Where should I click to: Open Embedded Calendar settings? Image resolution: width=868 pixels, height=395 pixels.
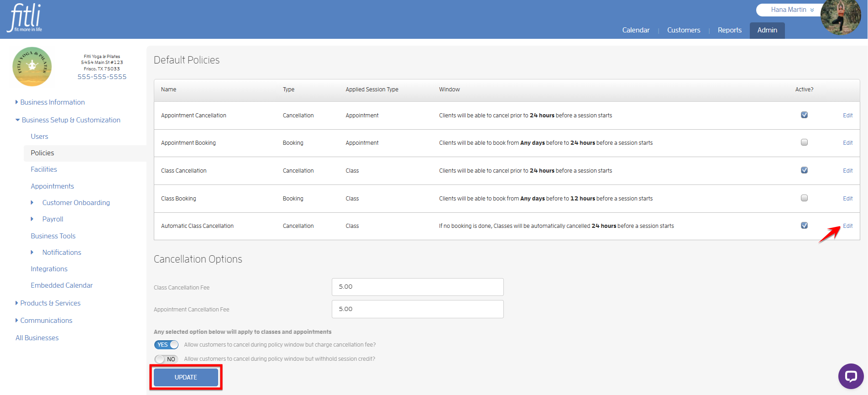tap(62, 285)
